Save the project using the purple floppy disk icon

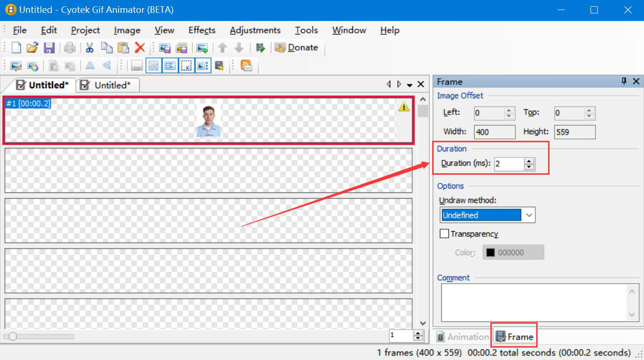[49, 48]
